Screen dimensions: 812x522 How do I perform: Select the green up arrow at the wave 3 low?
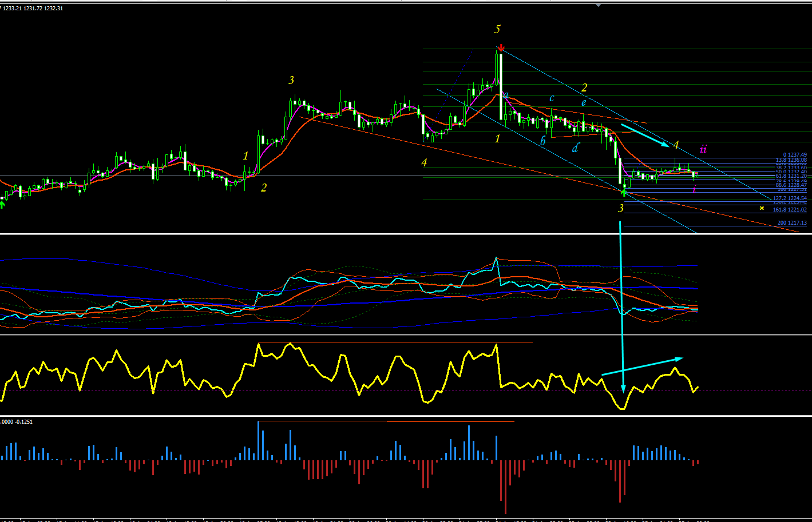point(624,193)
